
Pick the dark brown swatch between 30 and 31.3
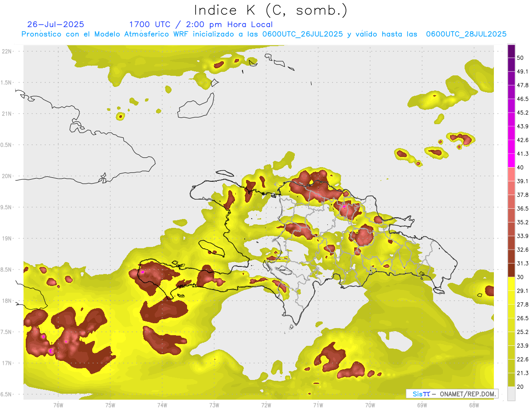click(x=511, y=270)
